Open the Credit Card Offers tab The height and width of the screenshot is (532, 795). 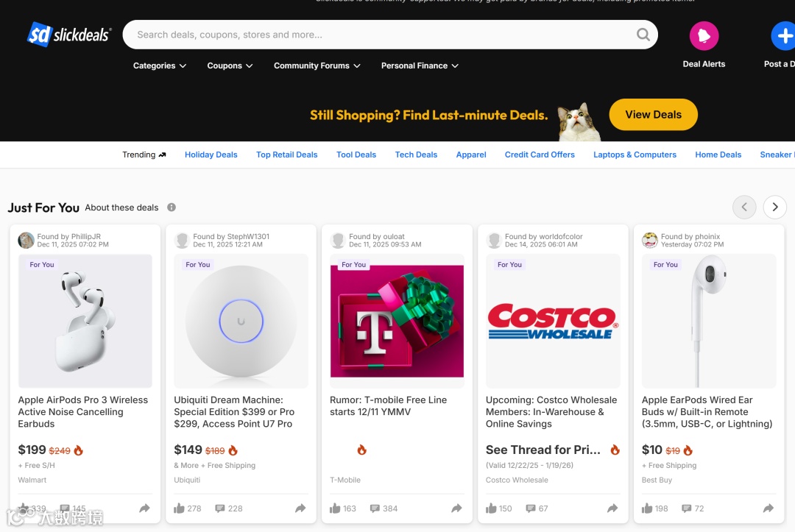(x=540, y=155)
